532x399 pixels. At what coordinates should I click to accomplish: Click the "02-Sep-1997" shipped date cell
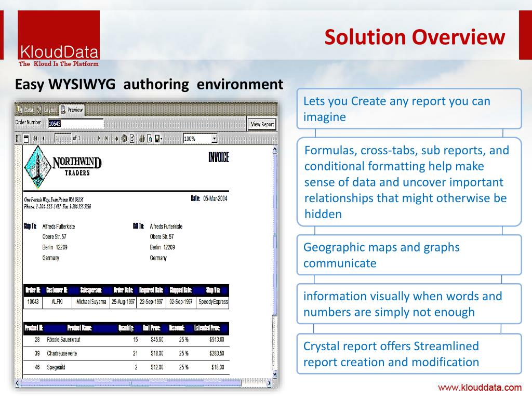181,302
